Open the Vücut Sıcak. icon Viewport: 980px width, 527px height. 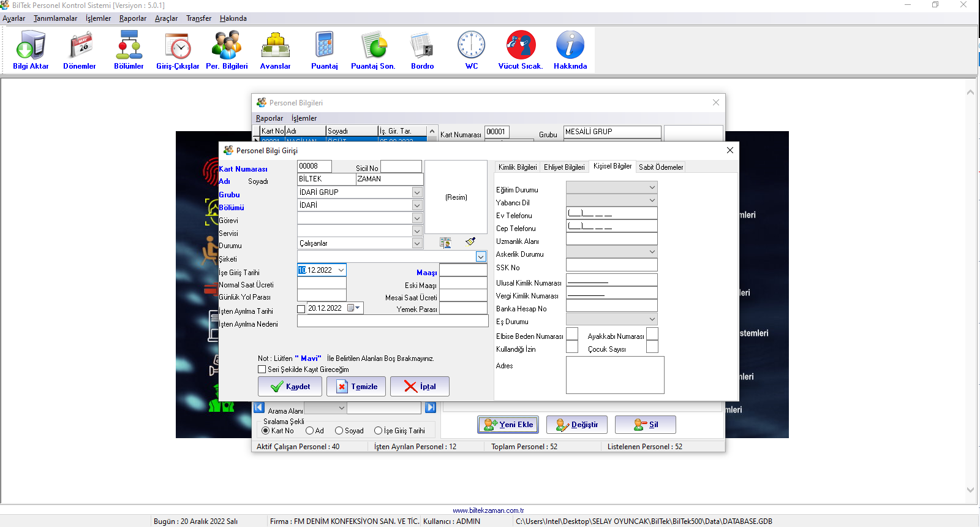(x=521, y=50)
